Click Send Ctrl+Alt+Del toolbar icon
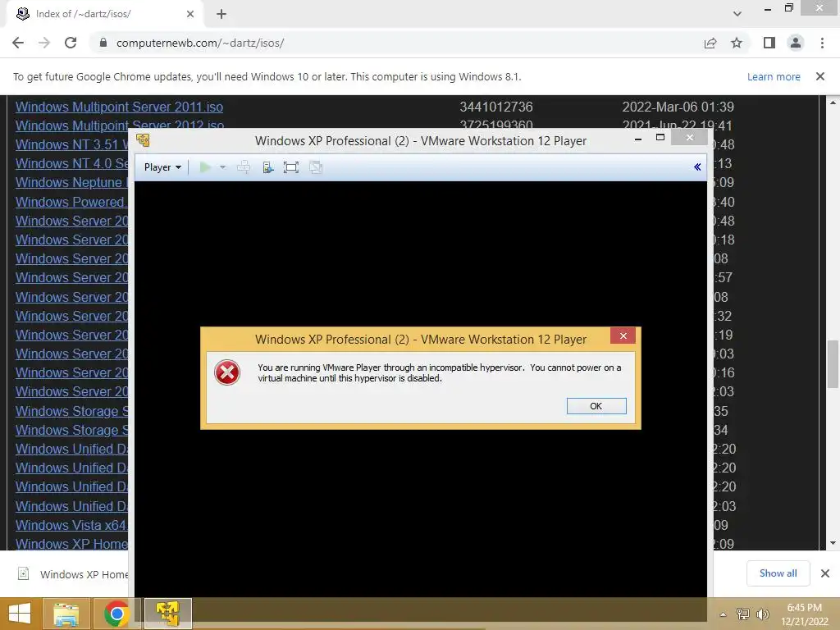The height and width of the screenshot is (630, 840). point(243,167)
